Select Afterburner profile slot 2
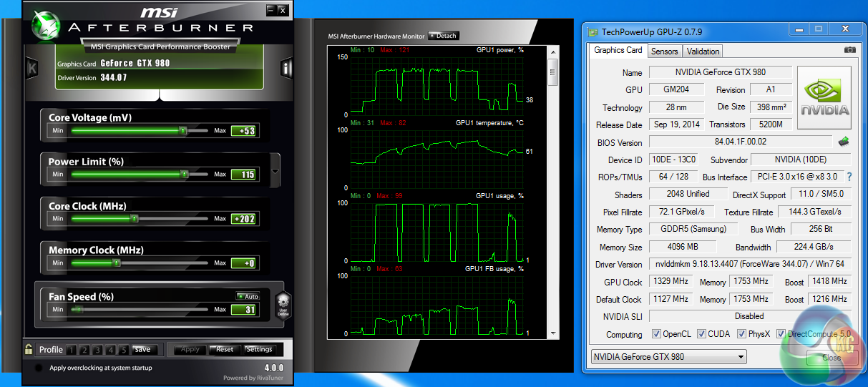Screen dimensions: 868x387 [84, 350]
